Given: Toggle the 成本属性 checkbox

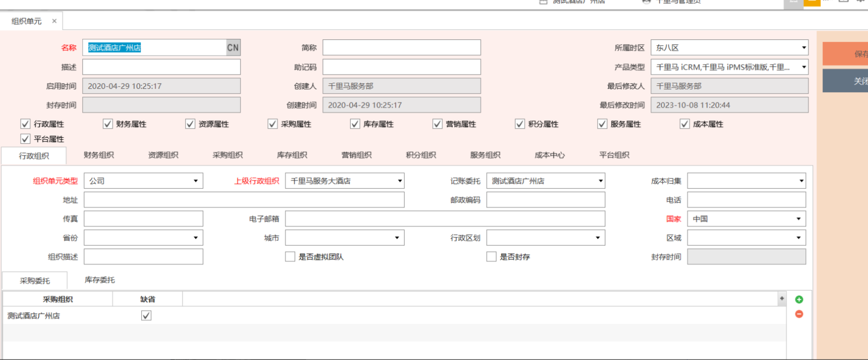Looking at the screenshot, I should point(684,124).
